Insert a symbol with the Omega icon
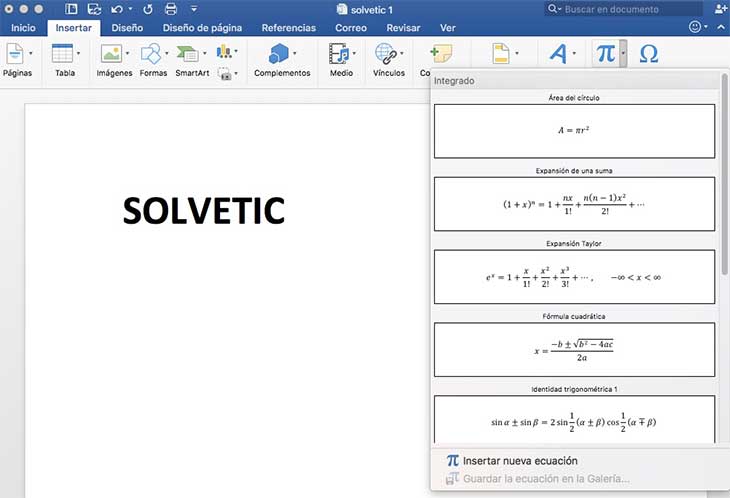 click(649, 54)
